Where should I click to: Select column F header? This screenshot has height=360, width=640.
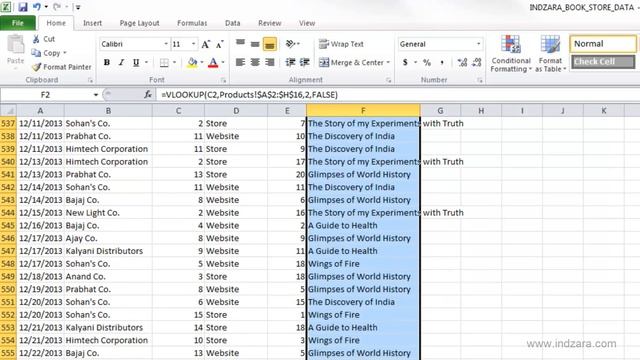click(363, 111)
